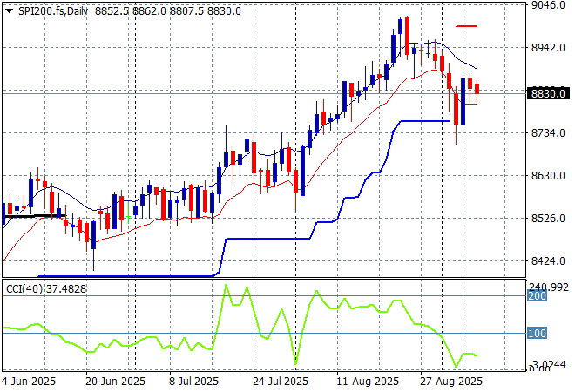Select the CCI(40) 37.4828 indicator label
The width and height of the screenshot is (575, 392).
46,289
